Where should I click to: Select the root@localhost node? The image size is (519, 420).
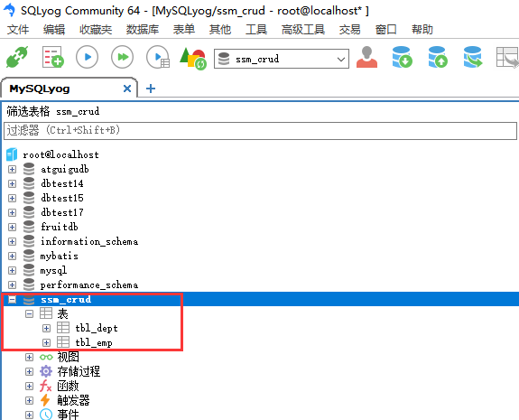[60, 154]
